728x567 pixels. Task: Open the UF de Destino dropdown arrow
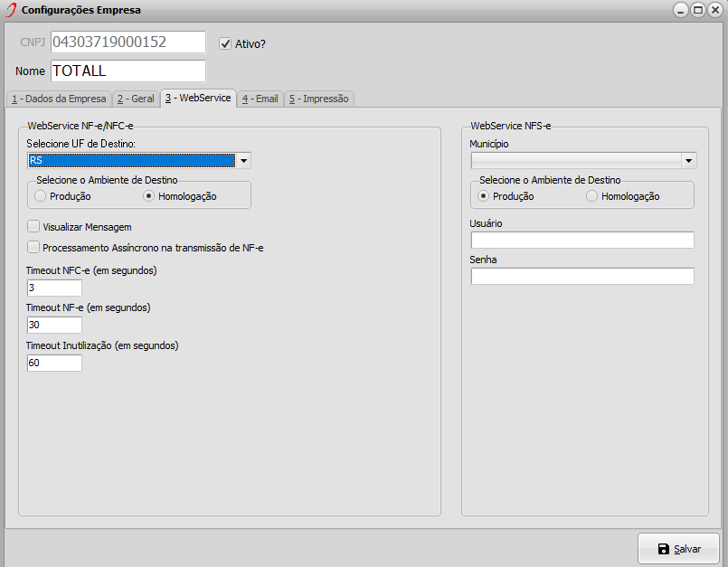tap(243, 161)
